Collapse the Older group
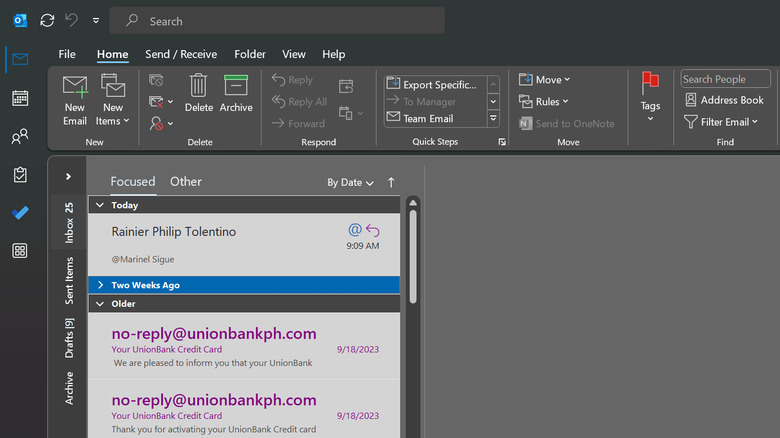This screenshot has height=438, width=780. (100, 304)
